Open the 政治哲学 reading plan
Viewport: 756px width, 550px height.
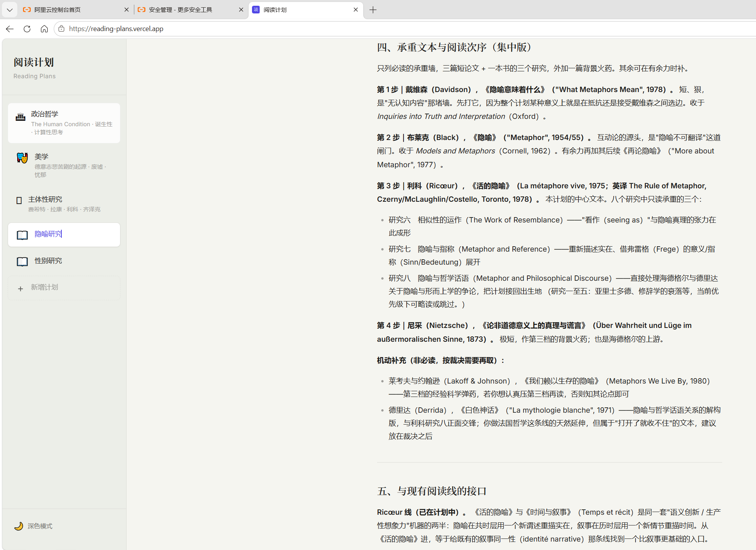(64, 123)
